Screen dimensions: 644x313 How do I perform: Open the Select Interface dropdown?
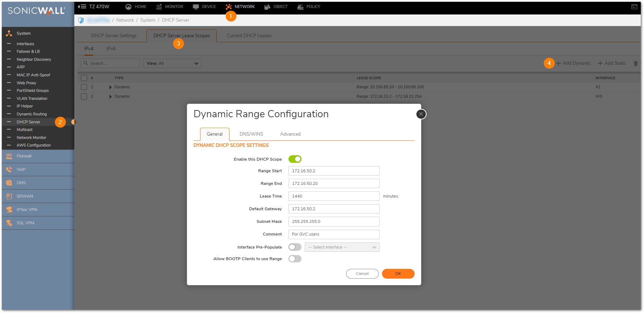click(x=342, y=247)
